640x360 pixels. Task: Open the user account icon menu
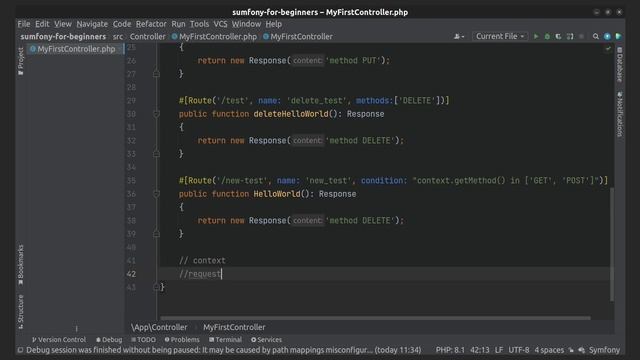tap(459, 36)
